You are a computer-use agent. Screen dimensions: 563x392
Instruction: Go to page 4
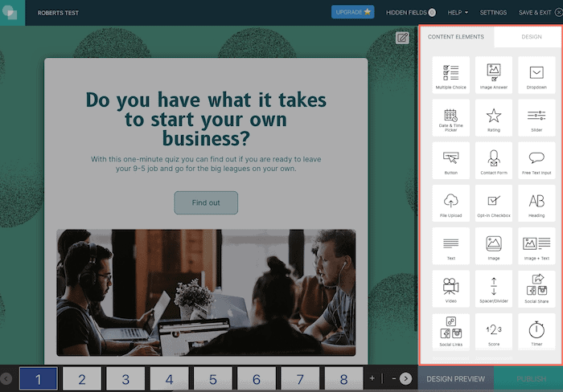coord(169,378)
